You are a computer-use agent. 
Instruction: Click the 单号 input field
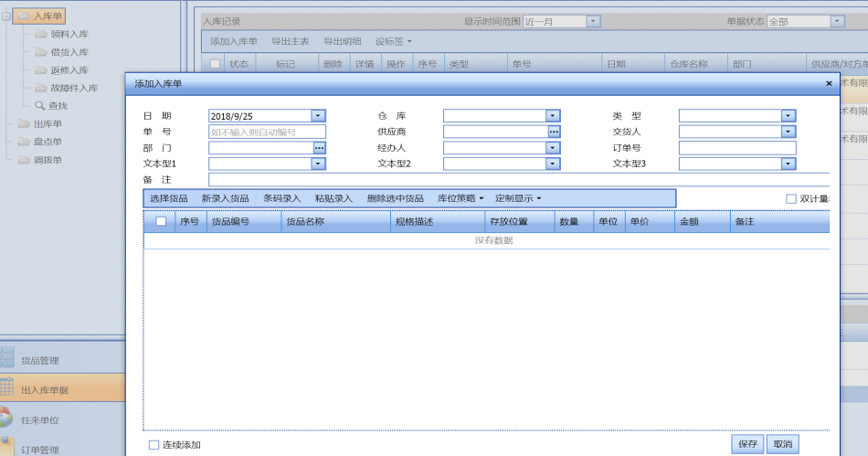pos(267,132)
